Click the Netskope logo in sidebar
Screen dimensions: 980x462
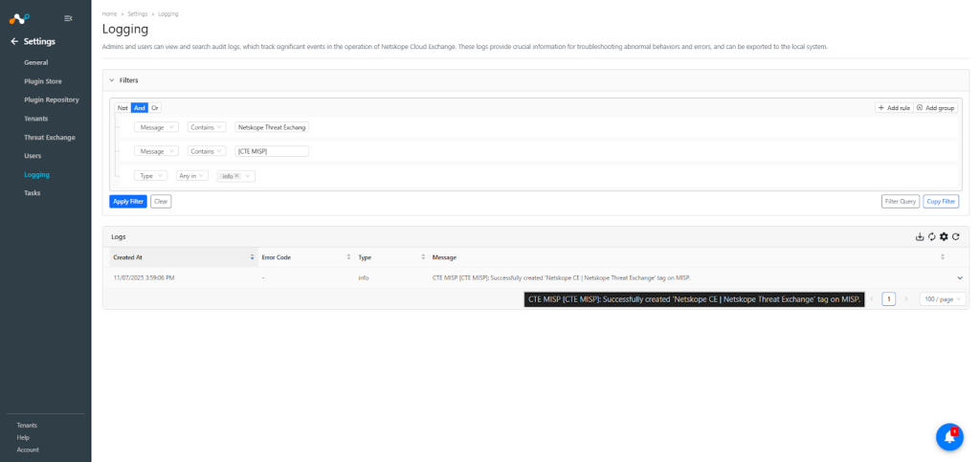(x=19, y=19)
